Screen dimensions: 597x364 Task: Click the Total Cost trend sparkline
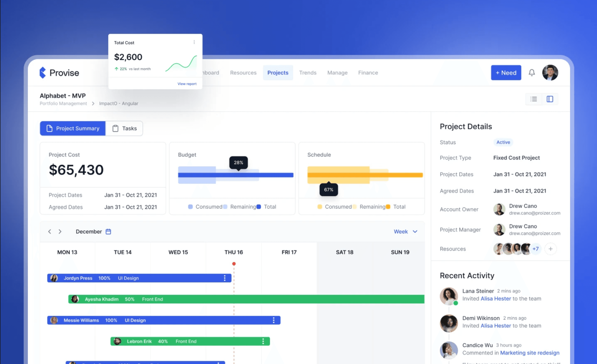181,63
